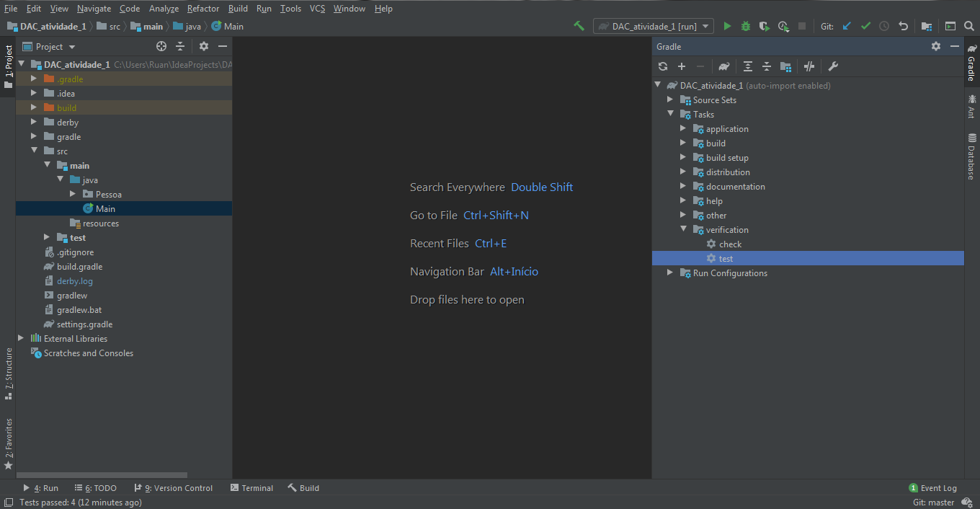Open the run configuration dropdown
This screenshot has height=509, width=980.
(654, 26)
